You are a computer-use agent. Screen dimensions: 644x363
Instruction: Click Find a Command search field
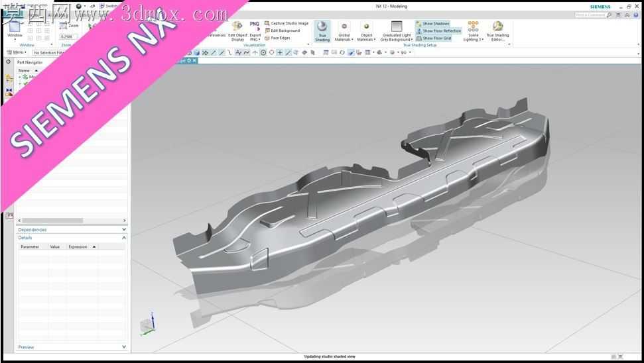pos(590,15)
